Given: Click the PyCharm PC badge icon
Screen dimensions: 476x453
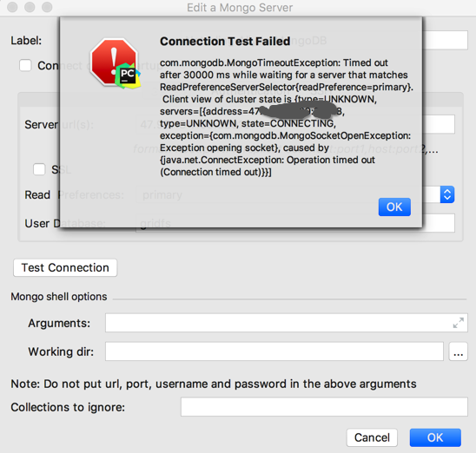Looking at the screenshot, I should (x=128, y=75).
